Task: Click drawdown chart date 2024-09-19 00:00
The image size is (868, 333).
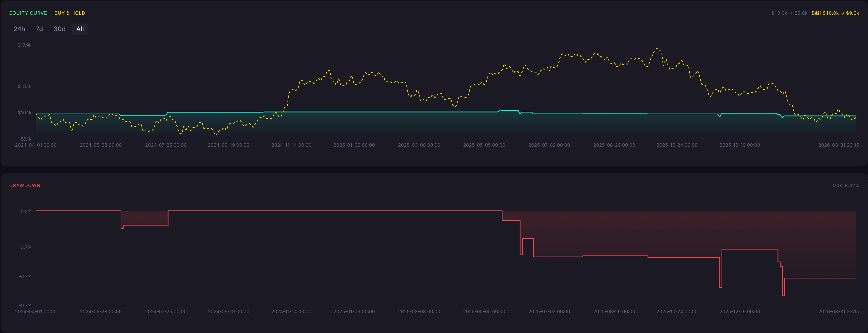Action: coord(229,312)
